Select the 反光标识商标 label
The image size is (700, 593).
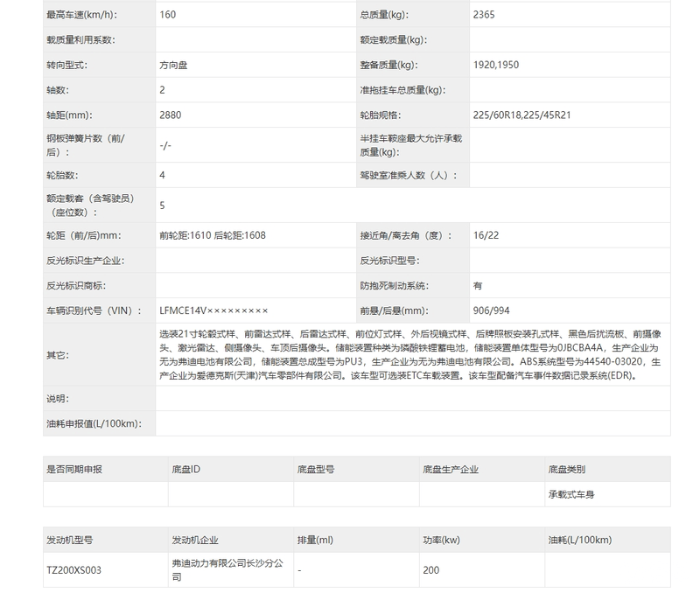pyautogui.click(x=76, y=286)
